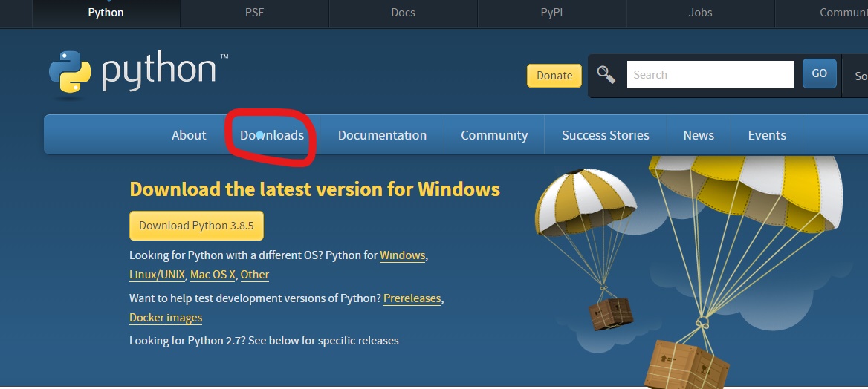Viewport: 868px width, 389px height.
Task: Follow the Linux/UNIX link
Action: click(x=158, y=275)
